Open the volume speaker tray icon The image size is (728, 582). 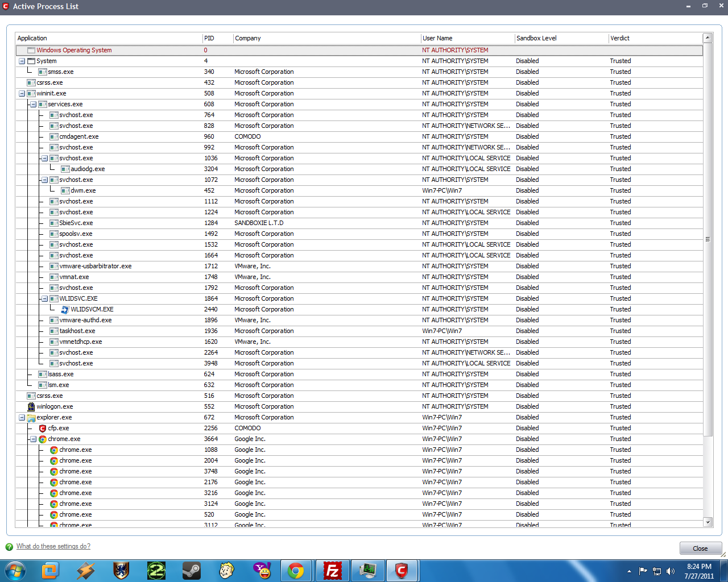point(671,571)
